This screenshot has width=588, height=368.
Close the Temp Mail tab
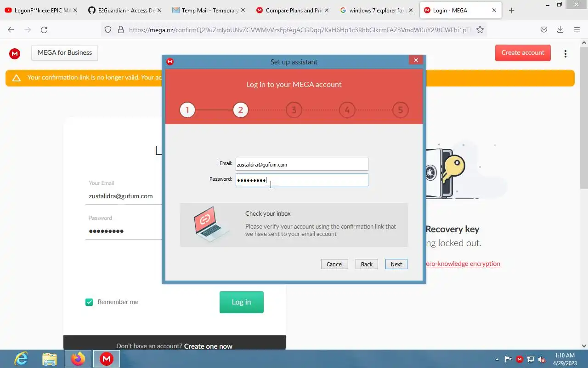(243, 10)
